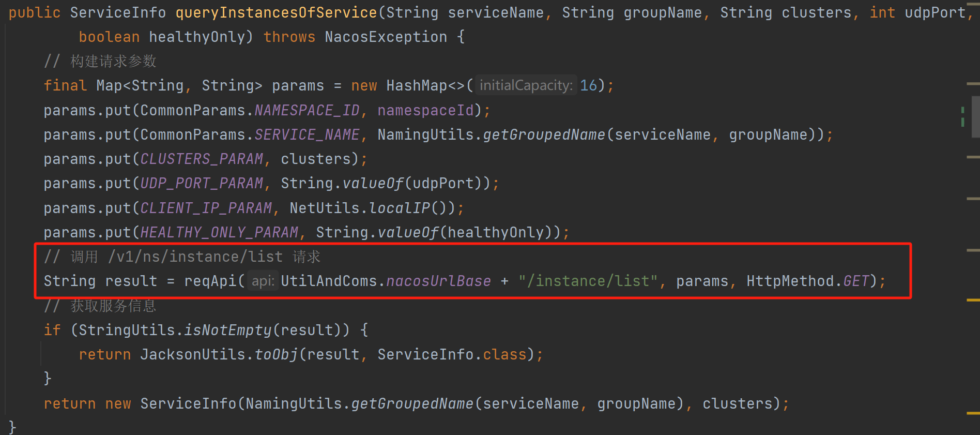Click the first getGroupedName call with SERVICE_NAME
This screenshot has width=980, height=435.
pyautogui.click(x=544, y=134)
